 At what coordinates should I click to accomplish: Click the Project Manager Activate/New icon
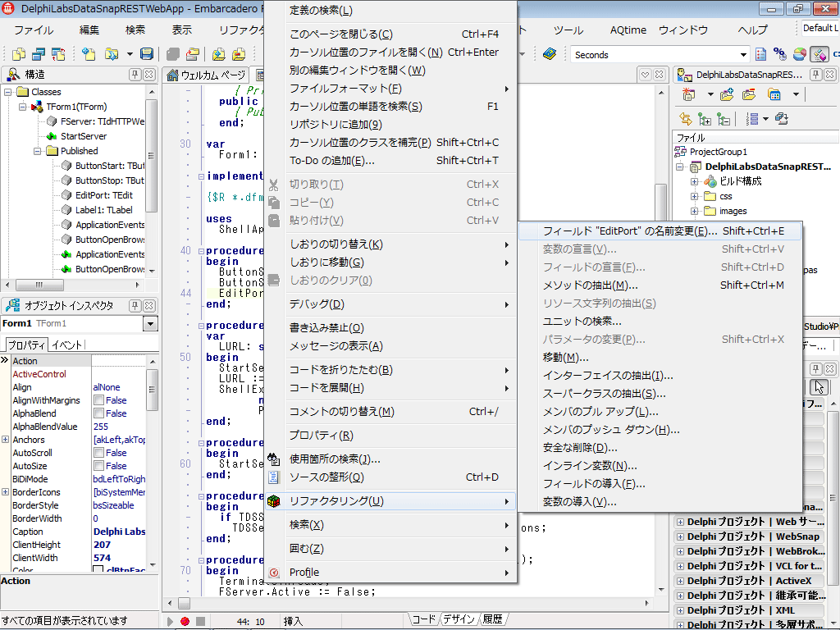click(x=689, y=95)
